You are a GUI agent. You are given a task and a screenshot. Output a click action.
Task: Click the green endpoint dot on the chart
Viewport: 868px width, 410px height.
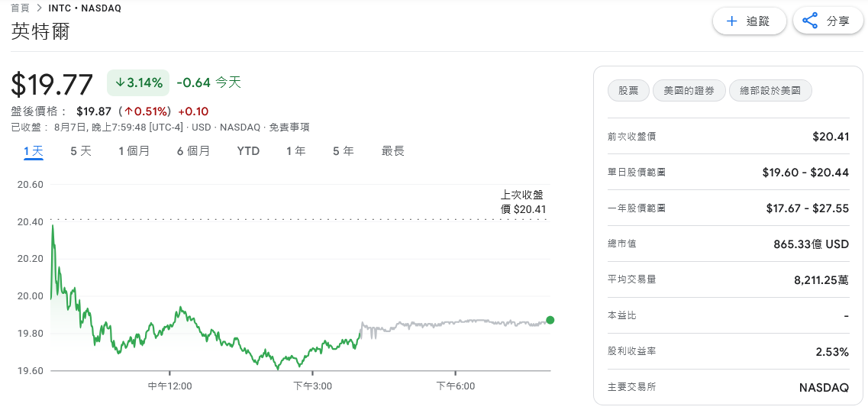550,320
